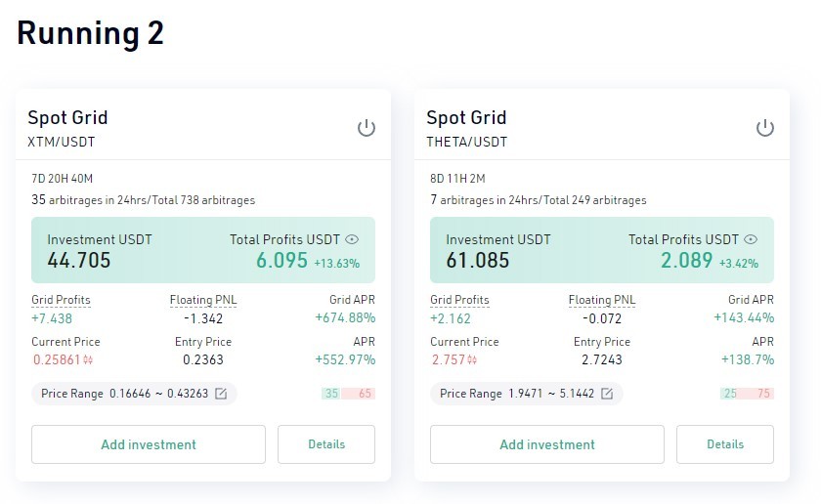Image resolution: width=821 pixels, height=504 pixels.
Task: Open Details for XTM/USDT grid
Action: (x=326, y=444)
